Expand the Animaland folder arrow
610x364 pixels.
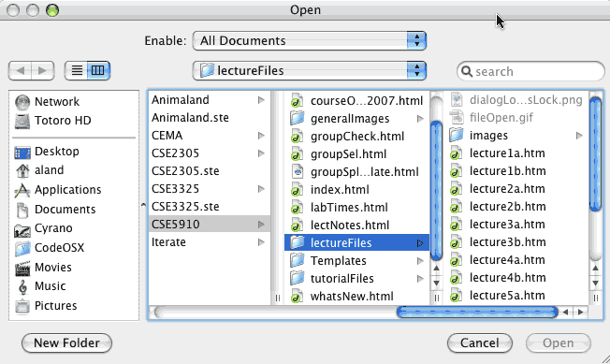pyautogui.click(x=261, y=100)
